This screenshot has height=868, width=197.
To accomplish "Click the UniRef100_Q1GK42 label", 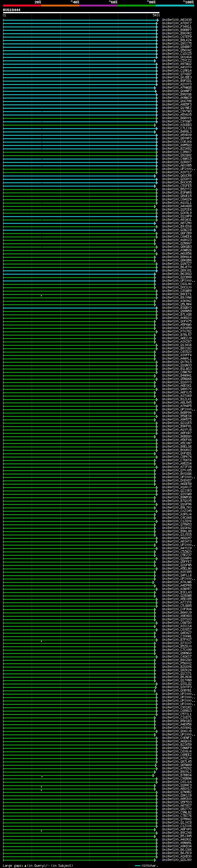I will pos(177,528).
